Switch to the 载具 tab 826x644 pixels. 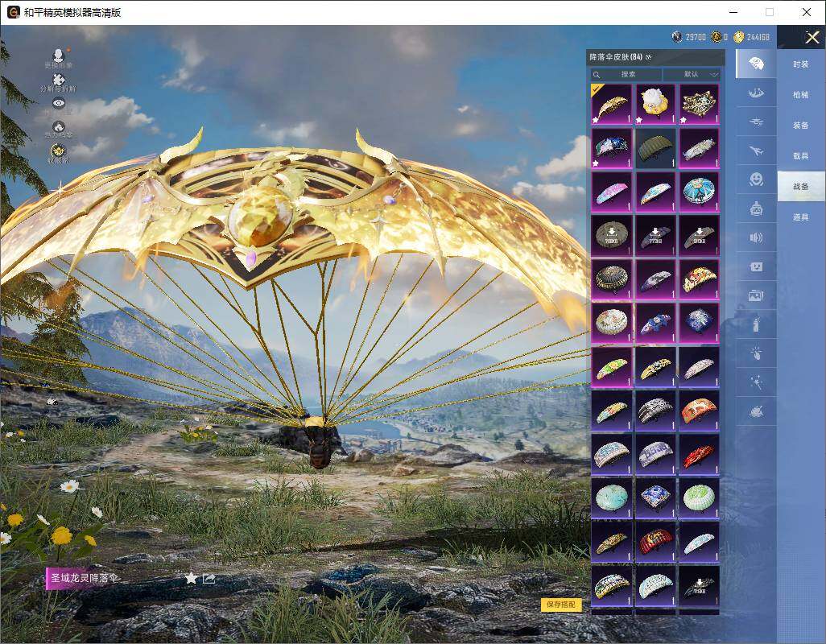[x=801, y=156]
